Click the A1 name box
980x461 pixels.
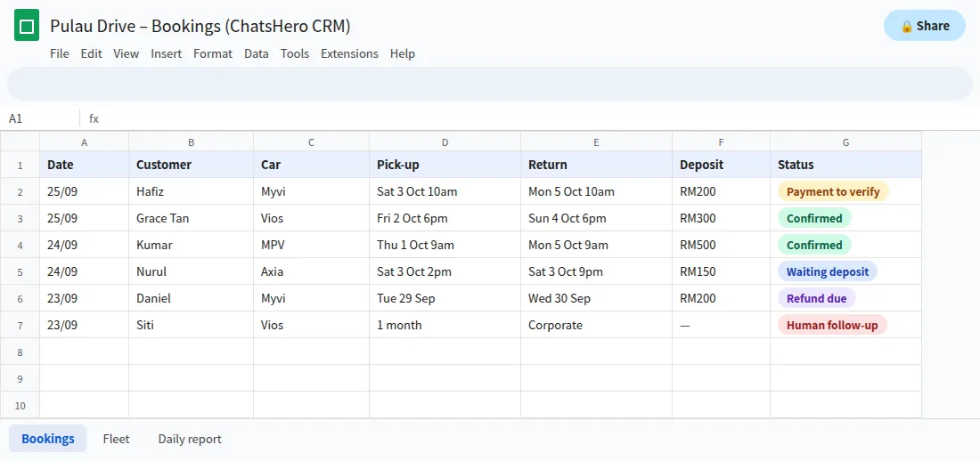[x=40, y=118]
